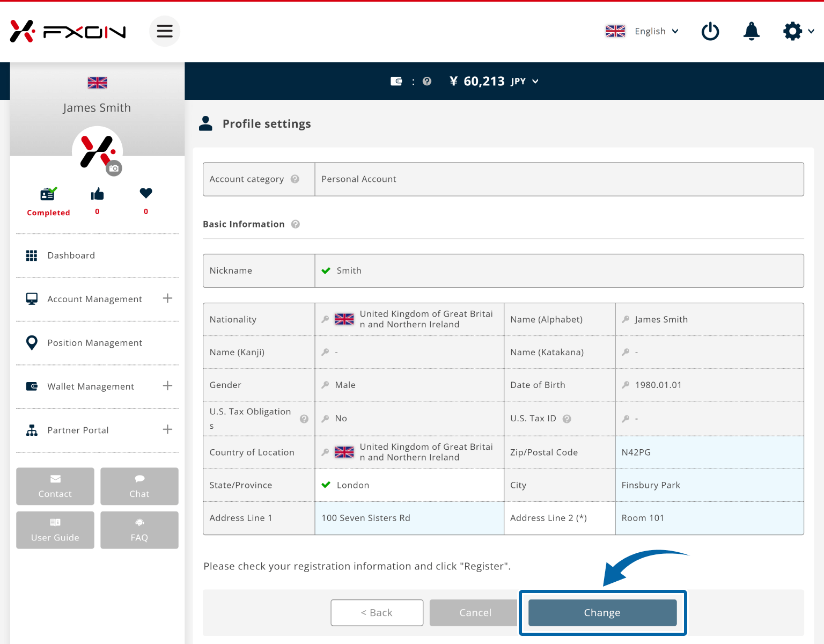Click the power logout icon
This screenshot has height=644, width=824.
710,31
